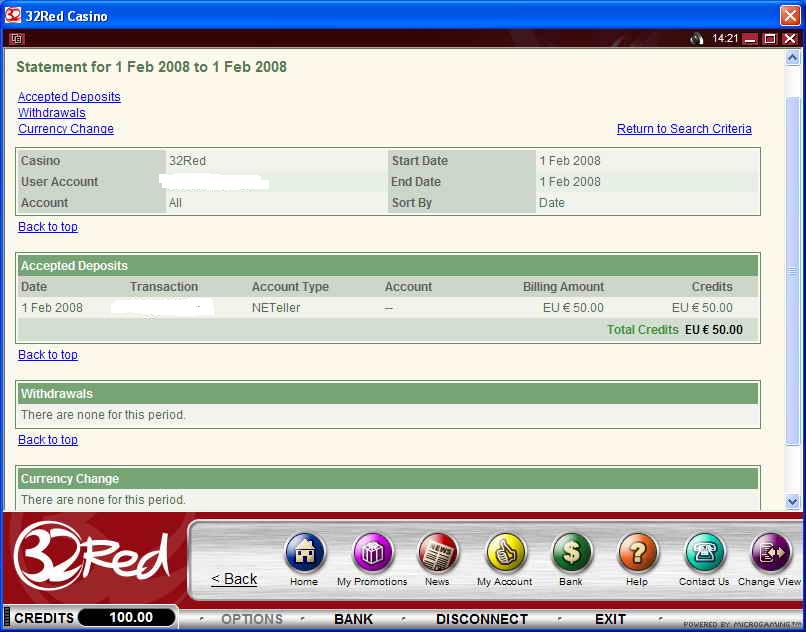Click the Credits column header
The image size is (806, 632).
[x=712, y=286]
